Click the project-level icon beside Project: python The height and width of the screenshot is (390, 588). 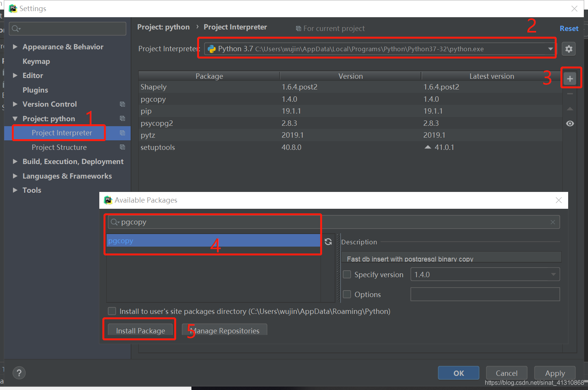tap(122, 119)
